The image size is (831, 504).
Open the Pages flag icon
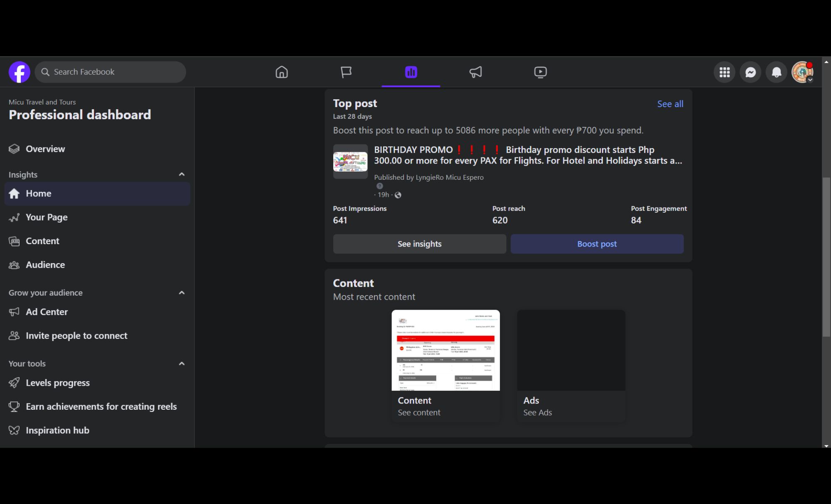click(x=346, y=72)
